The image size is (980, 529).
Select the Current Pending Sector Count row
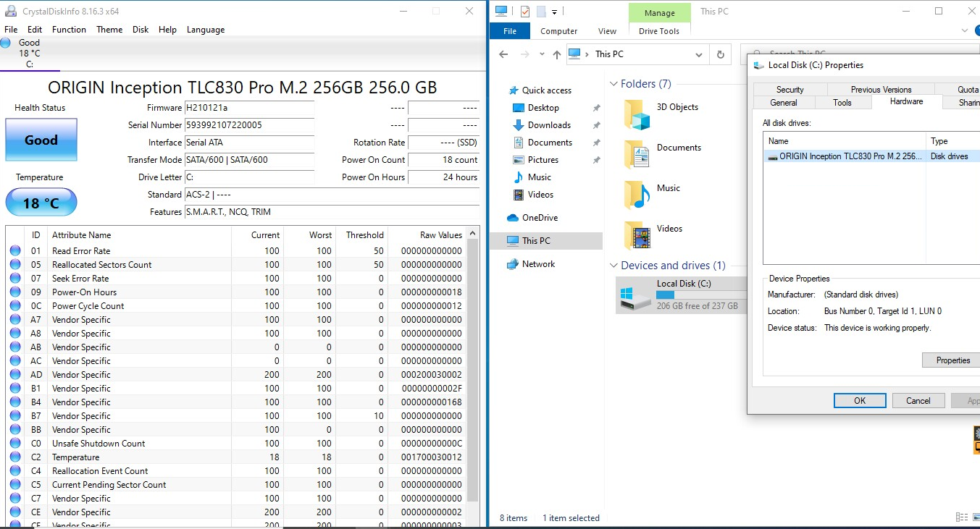(x=236, y=485)
